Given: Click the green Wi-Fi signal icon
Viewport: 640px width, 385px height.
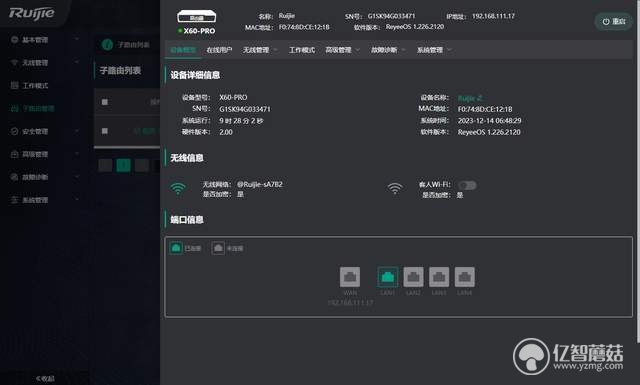Looking at the screenshot, I should pyautogui.click(x=178, y=189).
